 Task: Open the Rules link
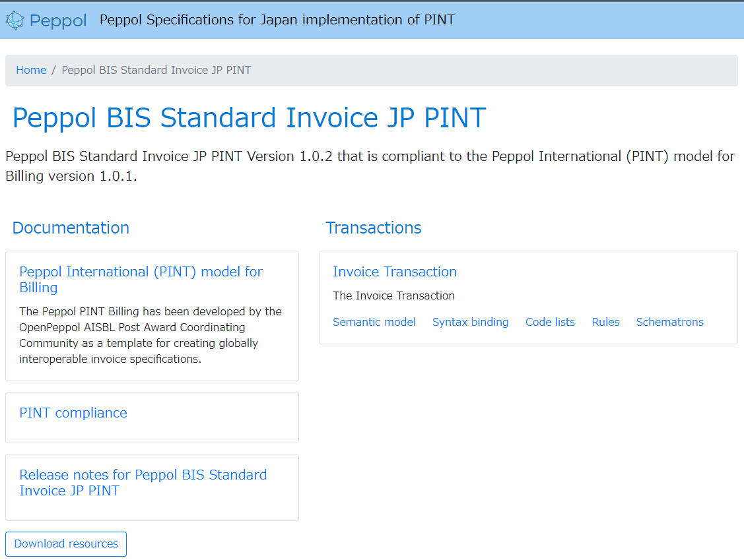(605, 322)
